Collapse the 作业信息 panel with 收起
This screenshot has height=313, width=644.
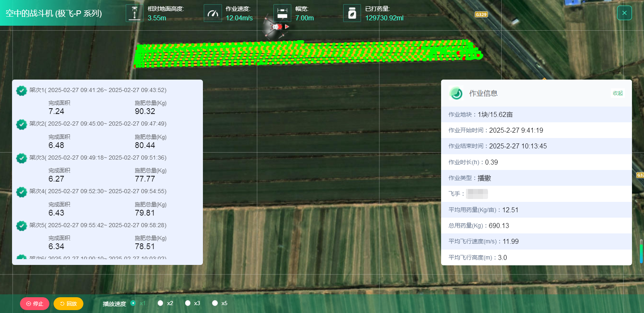coord(618,93)
